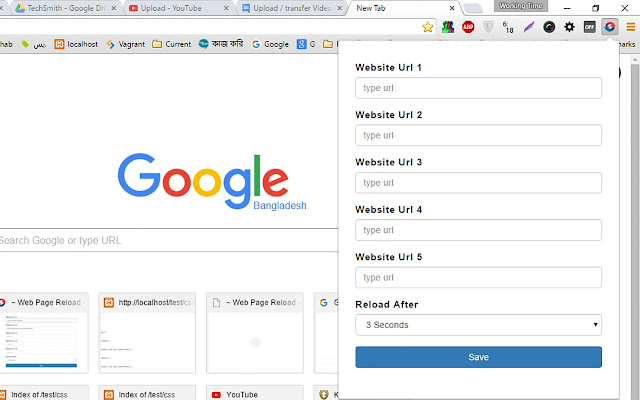Click into the Website Url 5 field

[x=478, y=277]
